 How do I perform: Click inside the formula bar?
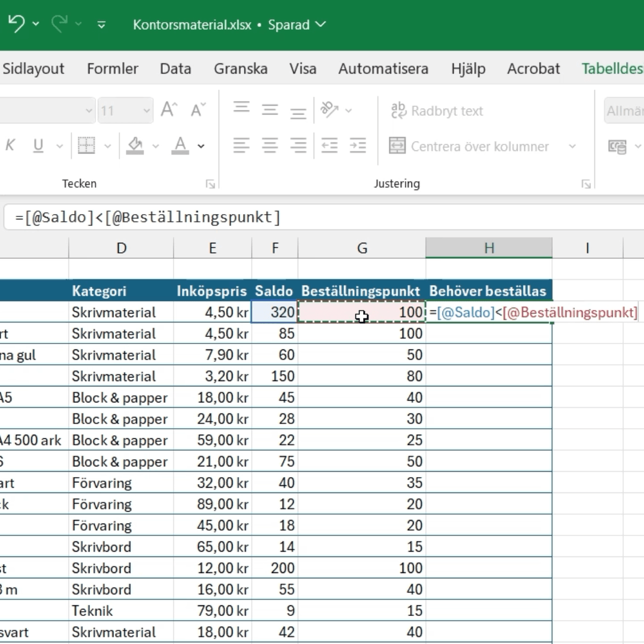tap(358, 217)
